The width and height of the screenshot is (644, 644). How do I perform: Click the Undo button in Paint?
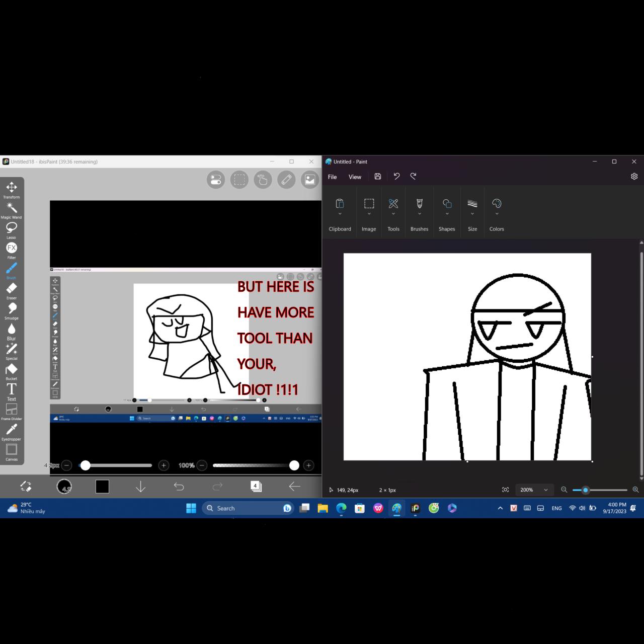(397, 176)
